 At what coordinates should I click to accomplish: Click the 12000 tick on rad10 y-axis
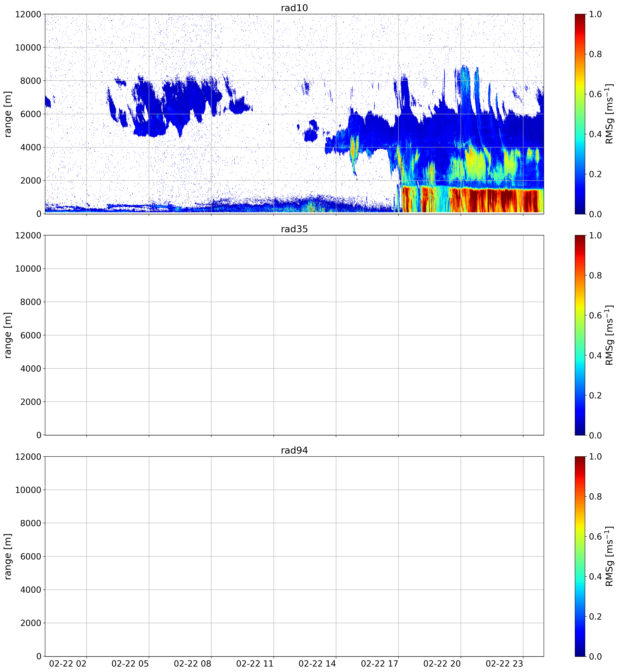pyautogui.click(x=28, y=14)
